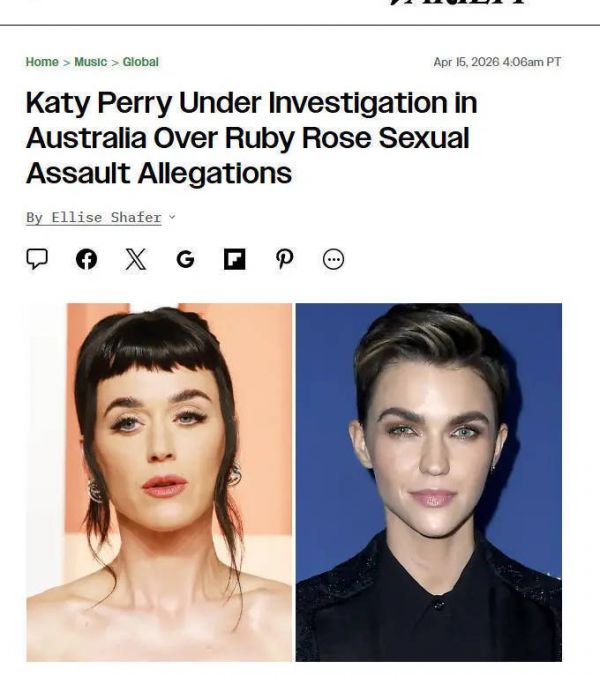The image size is (600, 676).
Task: Open the comments speech bubble icon
Action: 37,259
